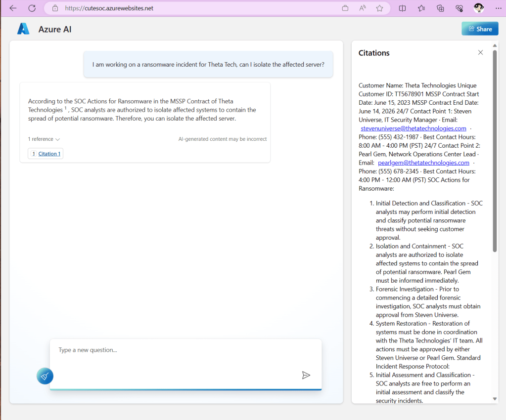Click the stevenuniverse@thetatechnologies.com email link
506x420 pixels.
coord(413,128)
